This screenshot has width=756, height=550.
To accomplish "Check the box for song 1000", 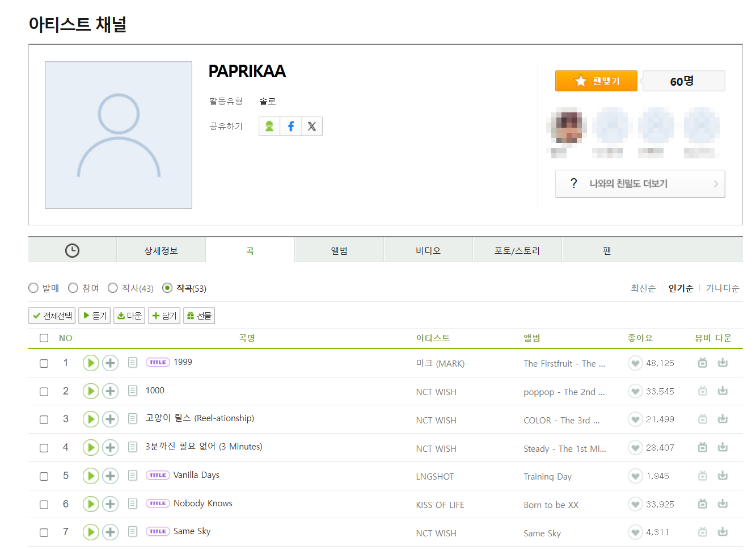I will coord(44,392).
